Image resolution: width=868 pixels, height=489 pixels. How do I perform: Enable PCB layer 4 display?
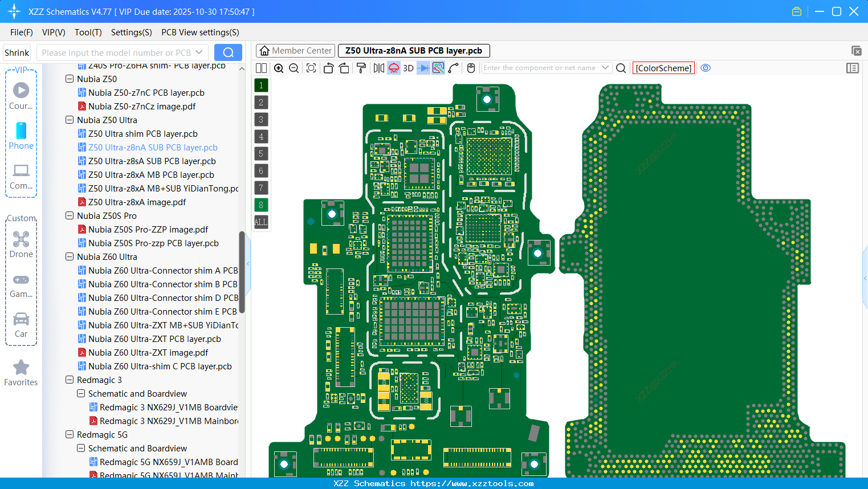pos(260,136)
